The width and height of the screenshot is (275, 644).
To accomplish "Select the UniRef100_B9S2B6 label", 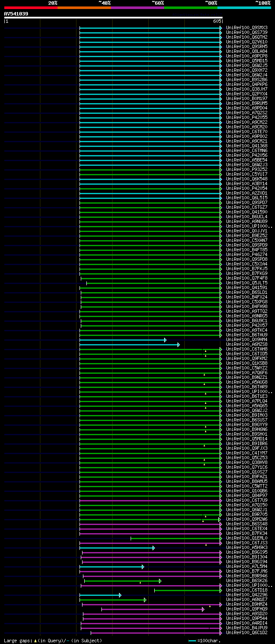I will [247, 80].
